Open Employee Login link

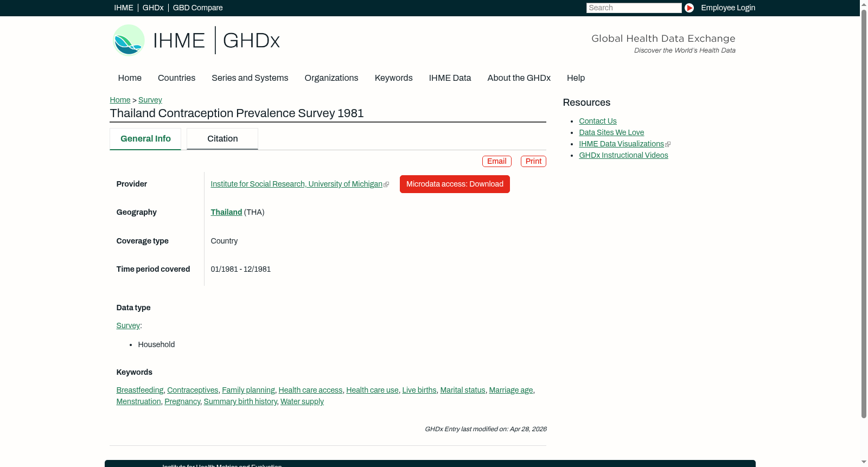coord(728,8)
